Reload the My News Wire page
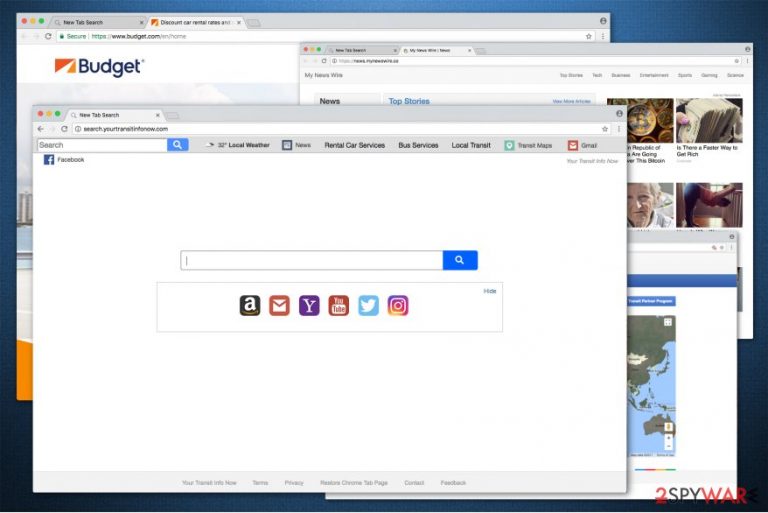 [324, 61]
